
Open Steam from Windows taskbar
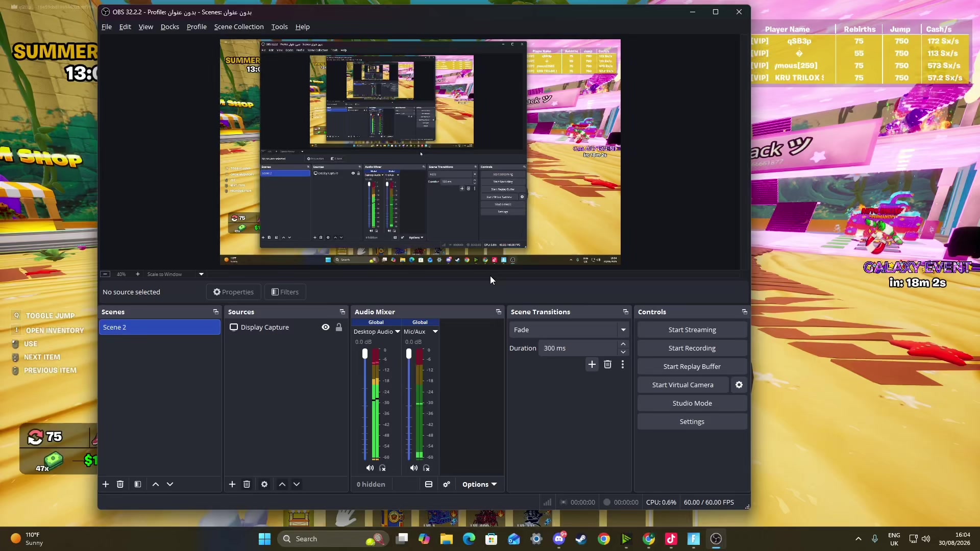click(x=581, y=539)
